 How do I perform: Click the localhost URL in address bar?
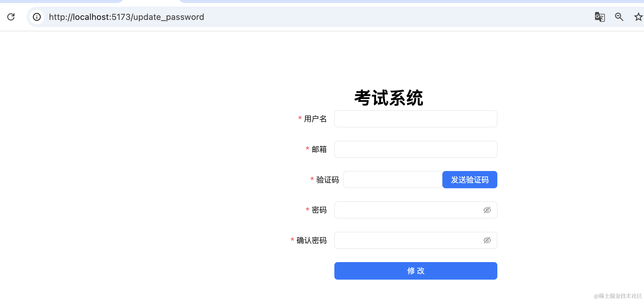click(126, 17)
